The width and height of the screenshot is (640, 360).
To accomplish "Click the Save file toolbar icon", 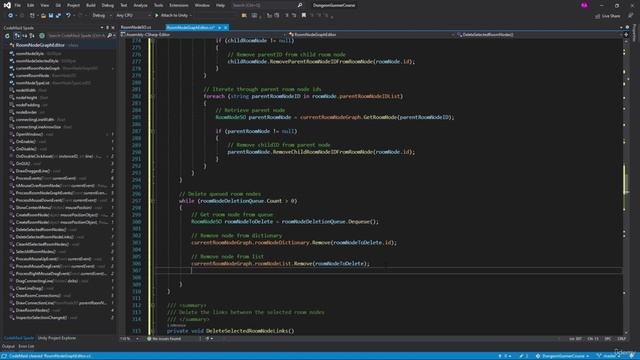I will (51, 16).
